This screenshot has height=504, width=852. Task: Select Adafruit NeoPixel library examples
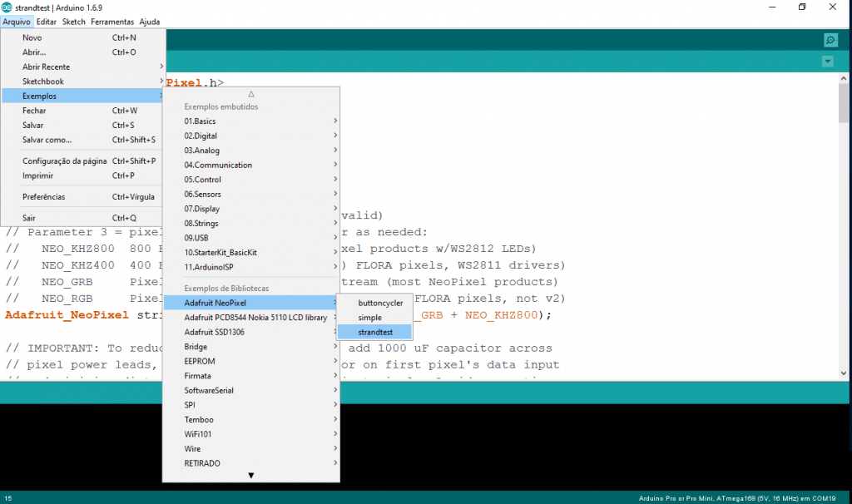[x=251, y=303]
